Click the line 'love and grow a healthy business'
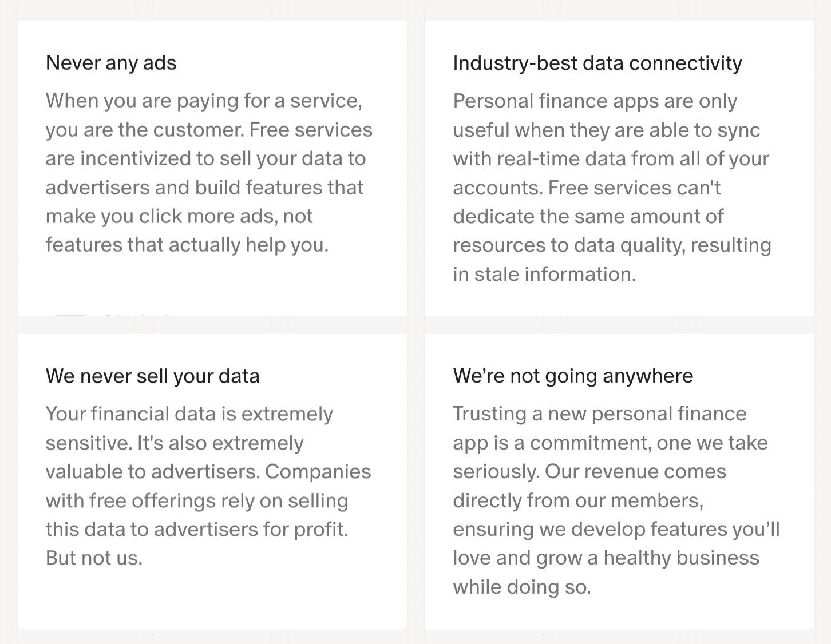Viewport: 831px width, 644px height. pyautogui.click(x=606, y=558)
